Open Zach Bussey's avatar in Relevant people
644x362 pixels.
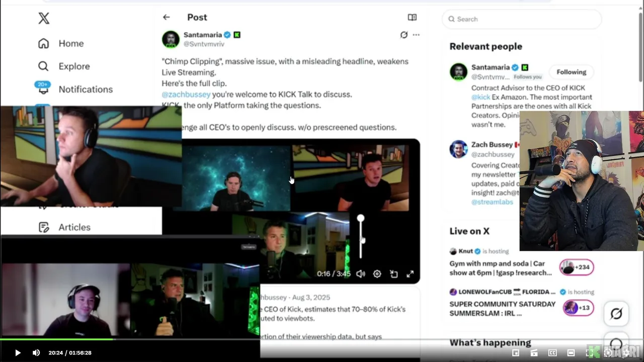[x=458, y=149]
